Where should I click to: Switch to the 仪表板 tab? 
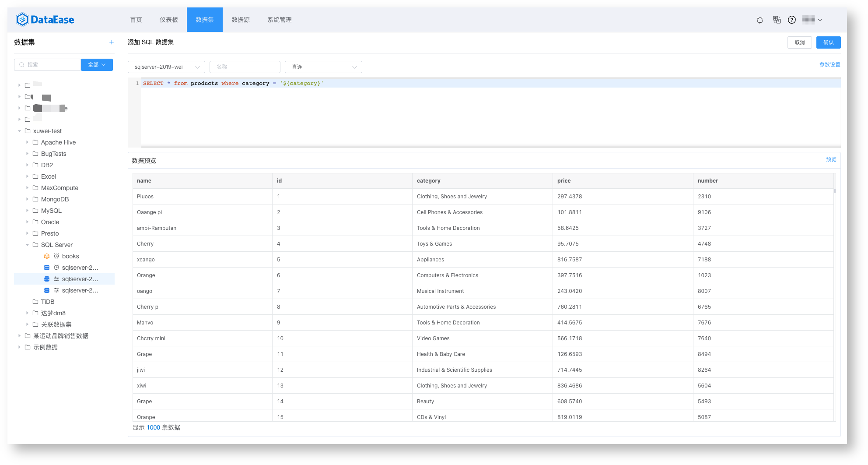tap(169, 20)
